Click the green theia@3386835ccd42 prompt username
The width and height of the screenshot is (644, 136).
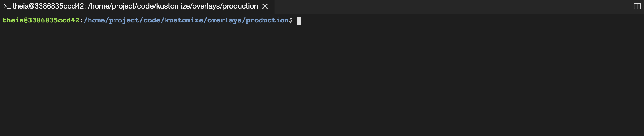click(x=41, y=20)
